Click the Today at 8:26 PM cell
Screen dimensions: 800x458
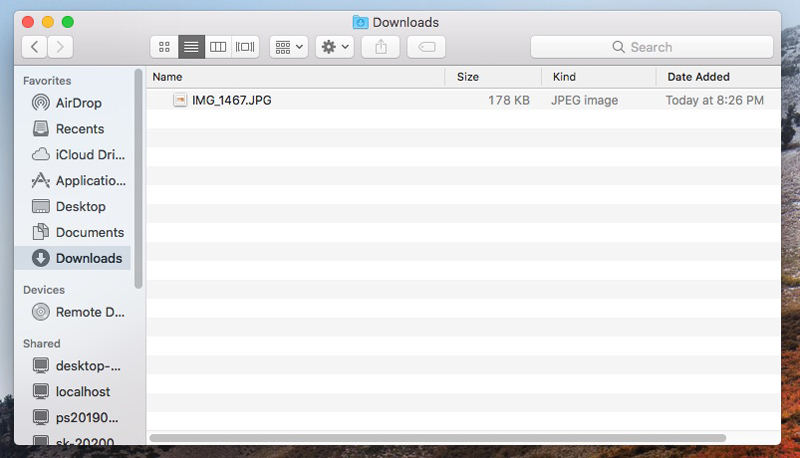pyautogui.click(x=715, y=100)
